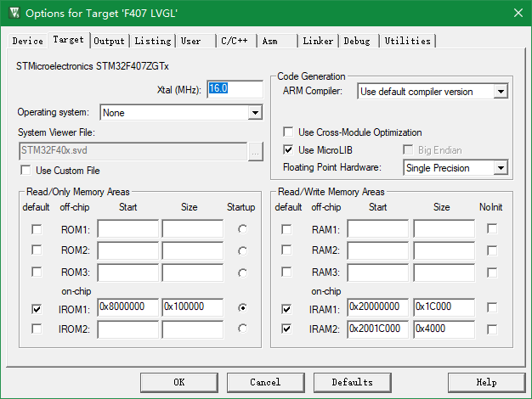Viewport: 532px width, 399px height.
Task: Open the Floating Point Hardware dropdown
Action: pos(501,168)
